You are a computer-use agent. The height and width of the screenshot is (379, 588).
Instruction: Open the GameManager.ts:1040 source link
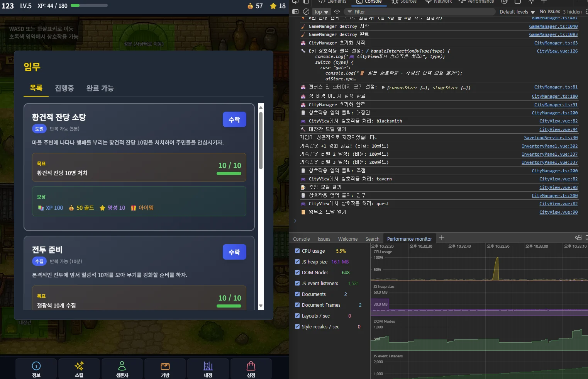(553, 26)
